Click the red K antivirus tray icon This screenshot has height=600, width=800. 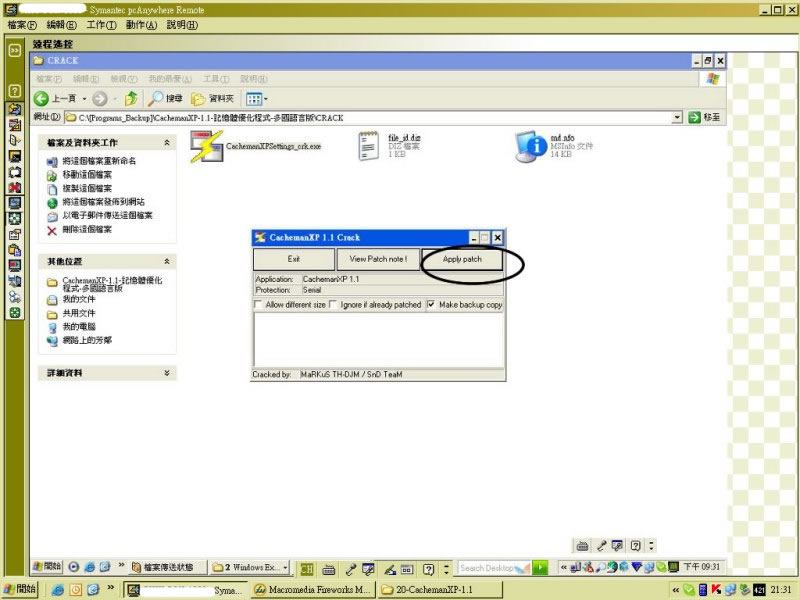click(x=716, y=590)
